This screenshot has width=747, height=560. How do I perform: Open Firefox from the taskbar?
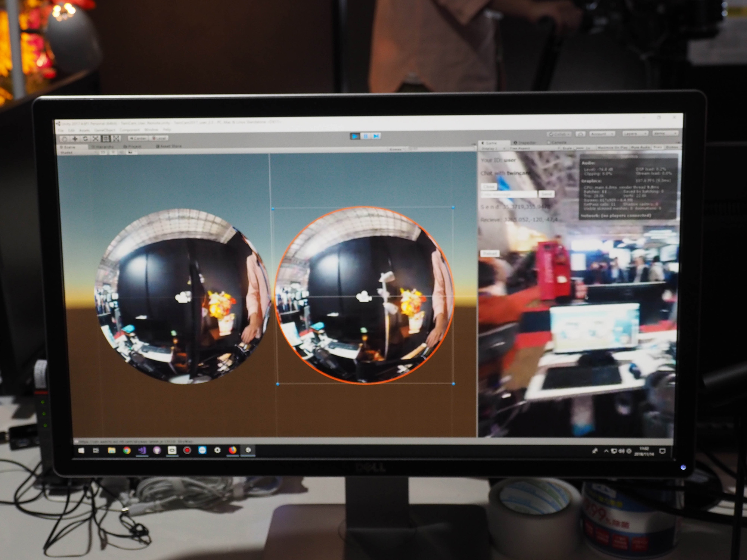coord(232,450)
